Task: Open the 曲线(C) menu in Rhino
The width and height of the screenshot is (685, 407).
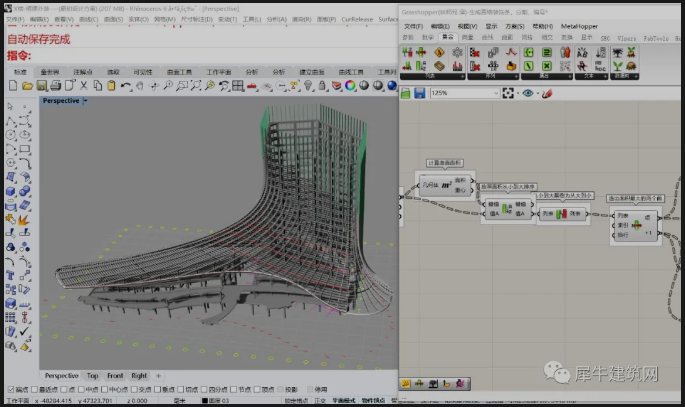Action: tap(89, 19)
